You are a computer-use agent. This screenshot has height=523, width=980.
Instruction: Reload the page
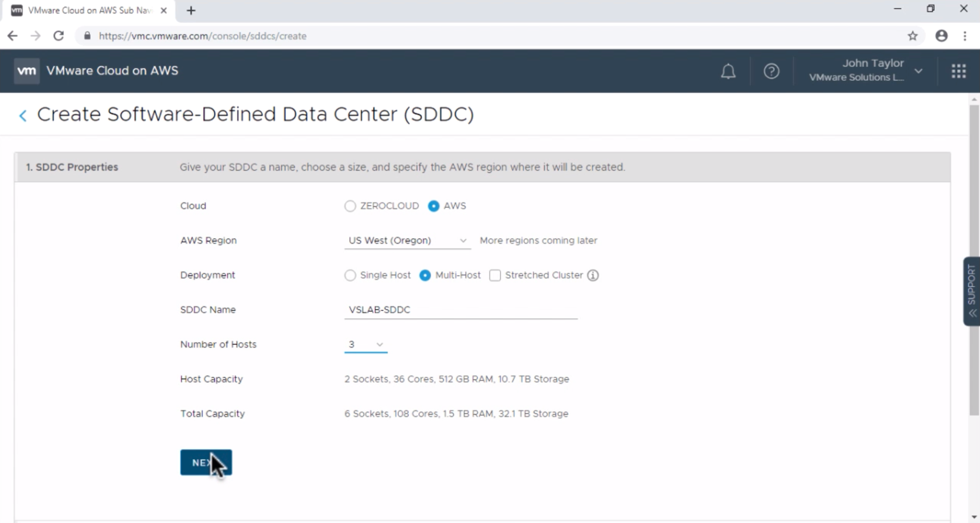[59, 36]
